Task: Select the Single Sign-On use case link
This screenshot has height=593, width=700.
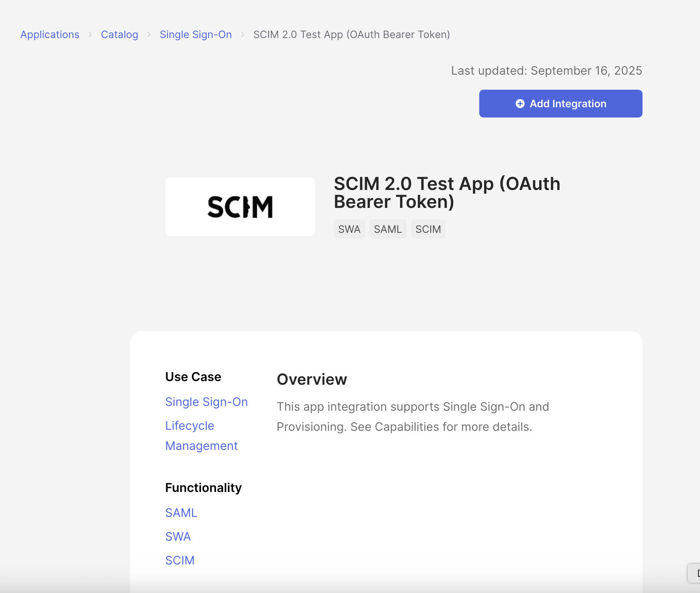Action: (x=206, y=402)
